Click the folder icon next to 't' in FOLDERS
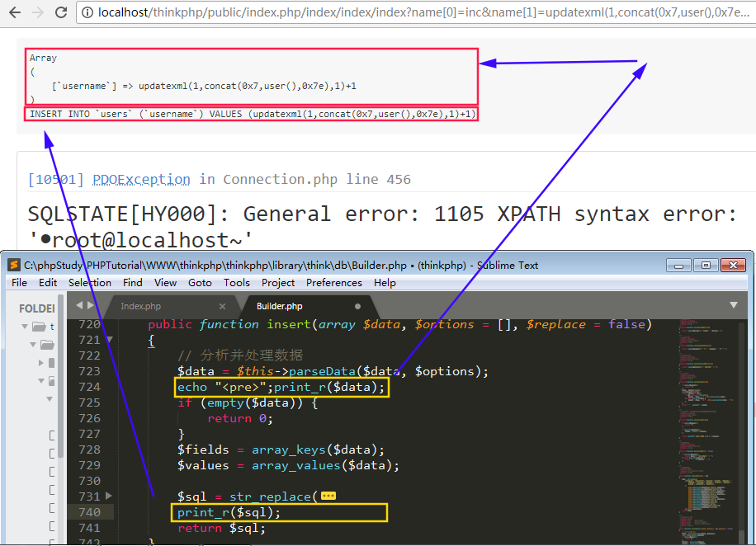 click(39, 326)
